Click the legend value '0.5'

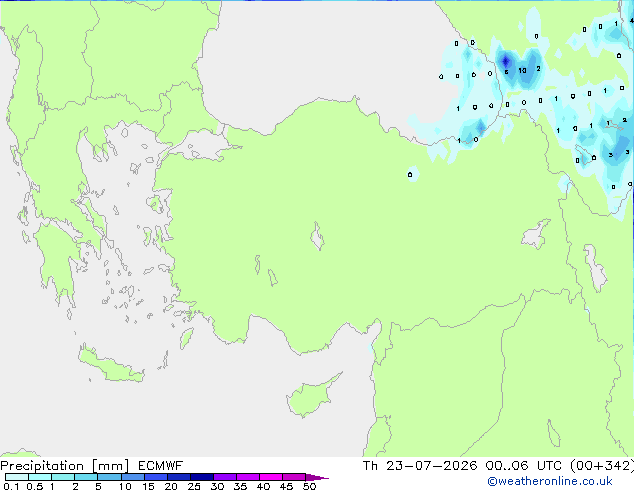tap(34, 486)
